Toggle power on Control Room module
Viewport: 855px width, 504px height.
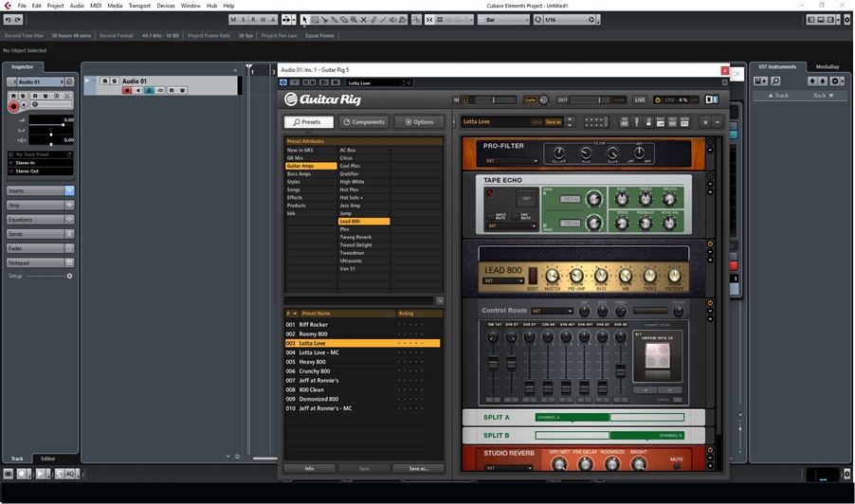click(710, 303)
